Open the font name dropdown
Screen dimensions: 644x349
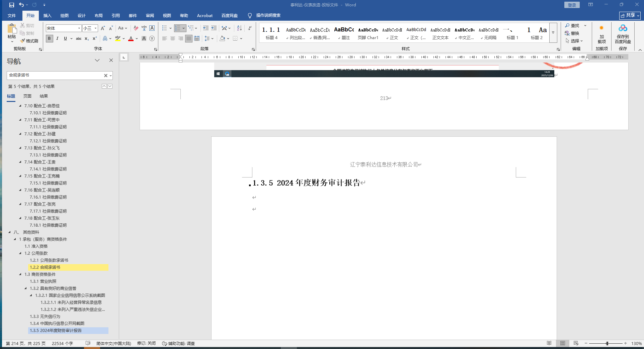tap(79, 28)
